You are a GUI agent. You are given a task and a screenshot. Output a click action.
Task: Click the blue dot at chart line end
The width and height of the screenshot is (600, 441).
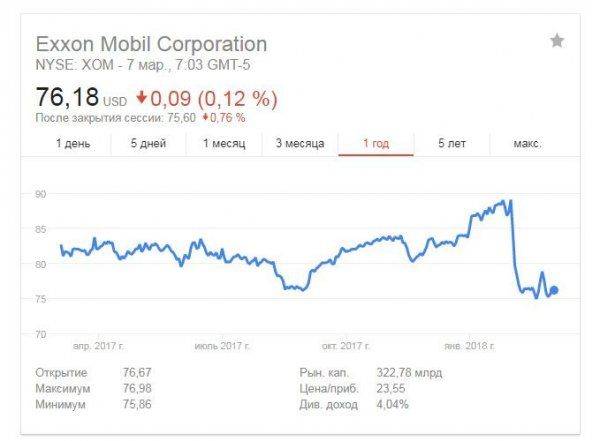point(555,290)
